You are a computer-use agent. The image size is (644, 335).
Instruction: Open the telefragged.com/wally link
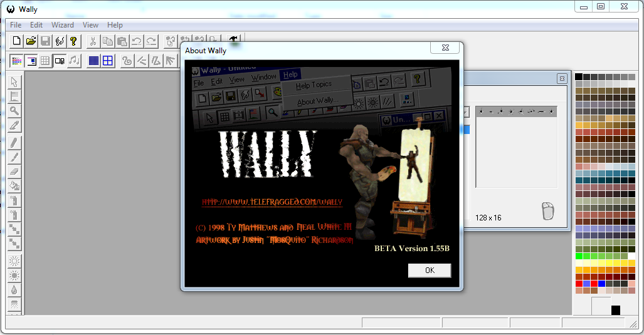[x=272, y=202]
